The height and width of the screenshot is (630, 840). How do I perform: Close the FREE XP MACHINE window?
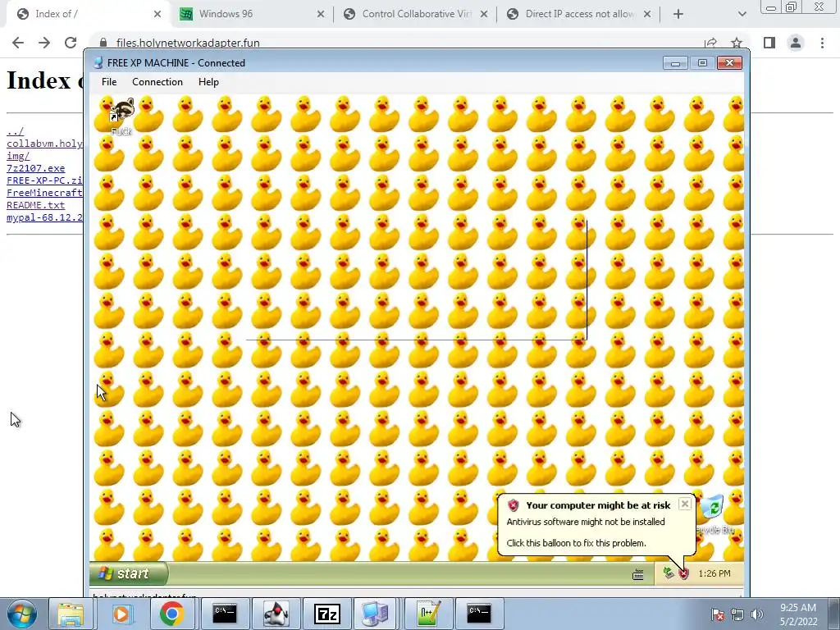(x=729, y=63)
